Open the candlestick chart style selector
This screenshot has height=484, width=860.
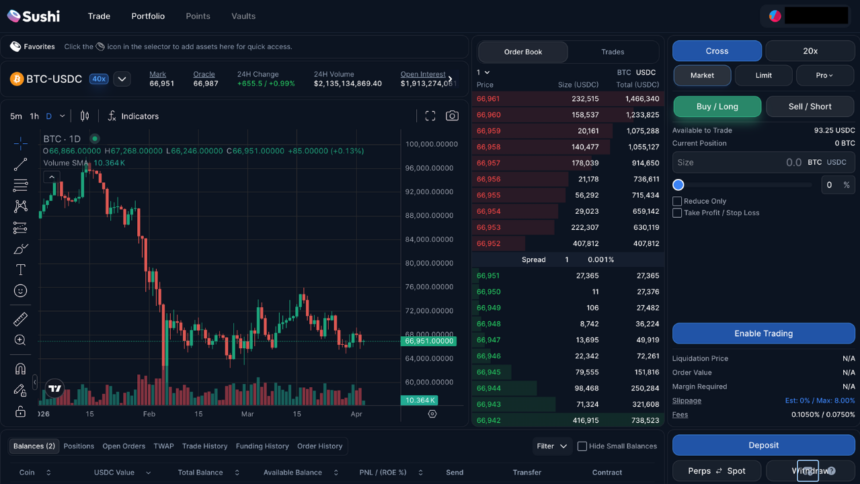point(84,116)
